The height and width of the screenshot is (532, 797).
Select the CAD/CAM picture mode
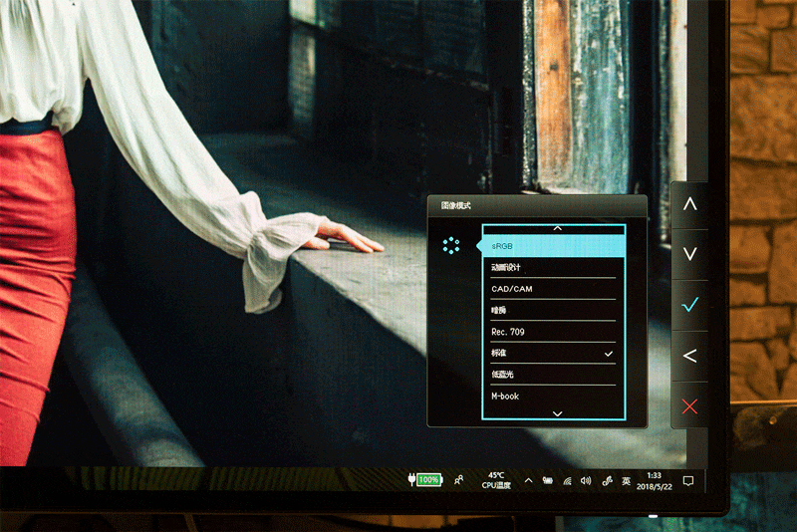click(554, 289)
